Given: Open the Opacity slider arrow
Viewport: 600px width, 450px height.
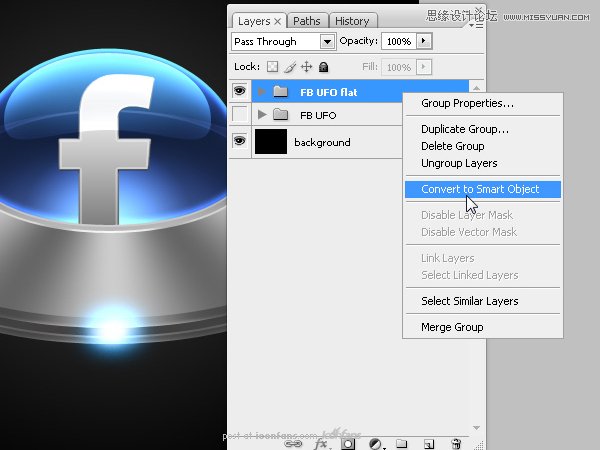Looking at the screenshot, I should (425, 41).
